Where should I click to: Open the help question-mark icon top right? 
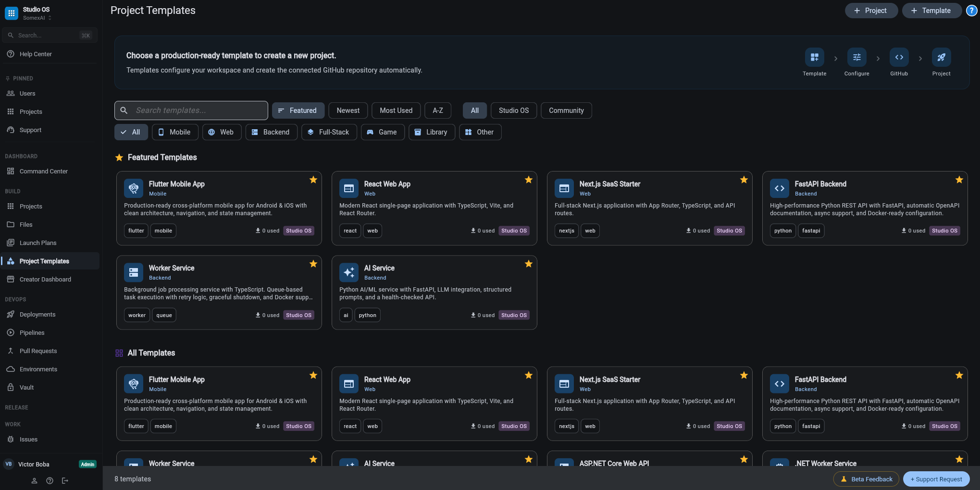[971, 10]
